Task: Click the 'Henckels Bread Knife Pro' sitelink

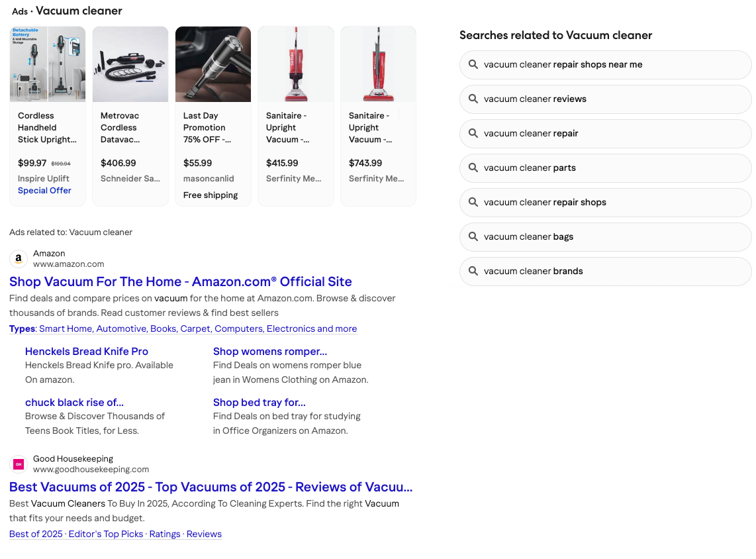Action: click(x=87, y=351)
